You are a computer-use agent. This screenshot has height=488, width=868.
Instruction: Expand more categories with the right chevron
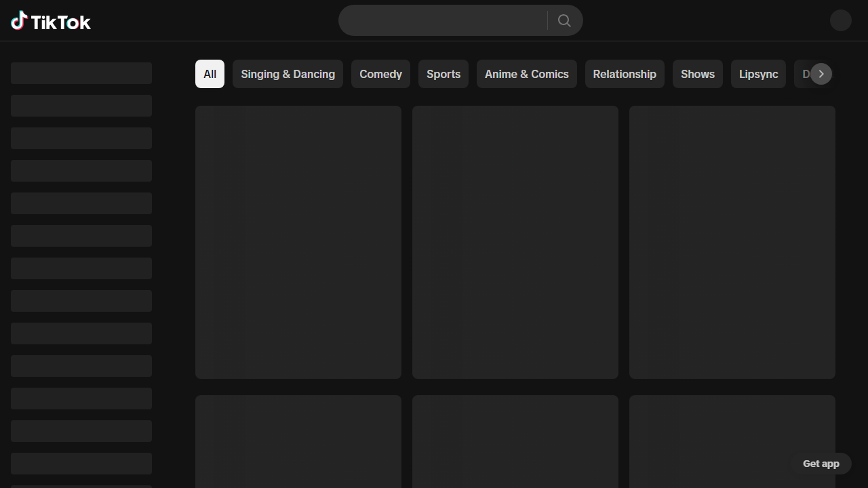point(821,74)
